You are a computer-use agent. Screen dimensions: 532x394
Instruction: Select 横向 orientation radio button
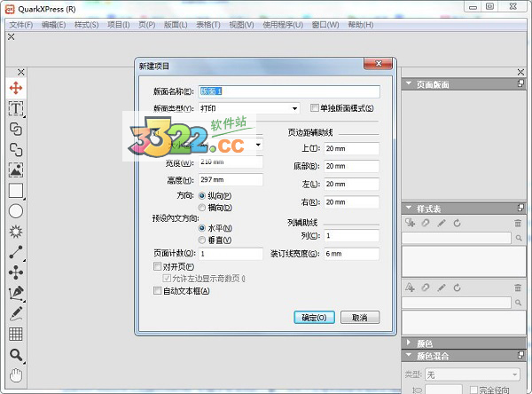pos(202,207)
